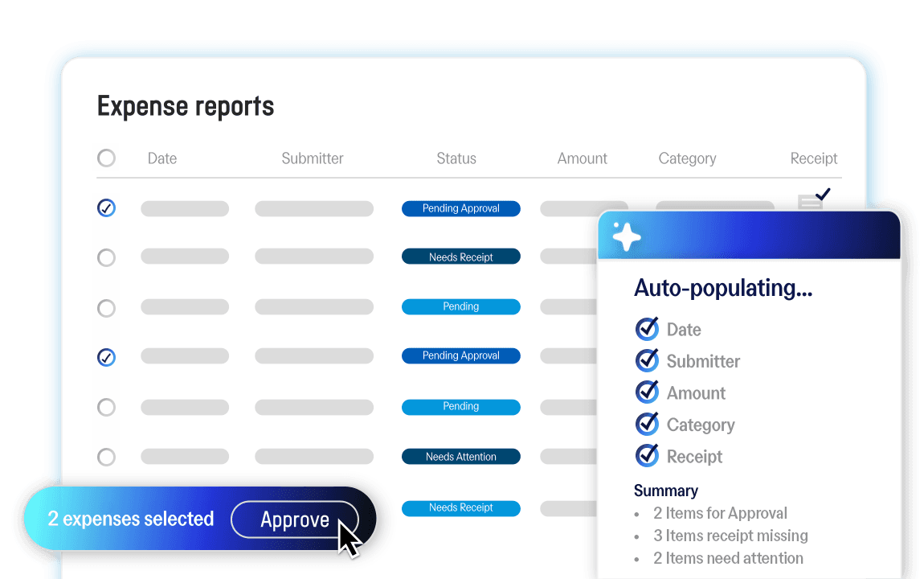The width and height of the screenshot is (924, 579).
Task: Click the Summary heading
Action: [666, 491]
